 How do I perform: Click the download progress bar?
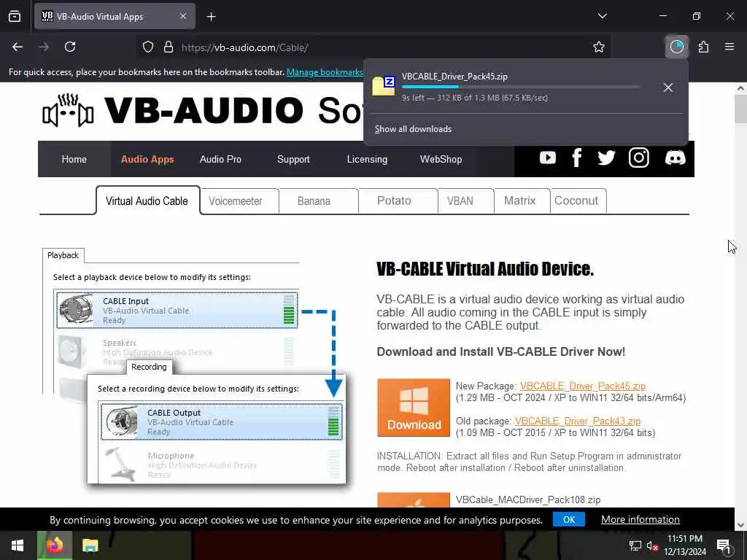(521, 87)
